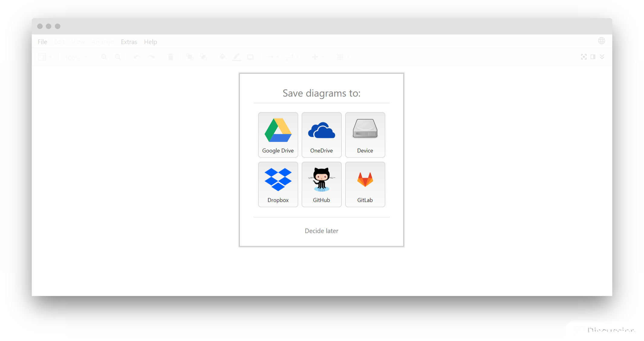Screen dimensions: 644x341
Task: Pick GitHub as save location
Action: click(321, 184)
